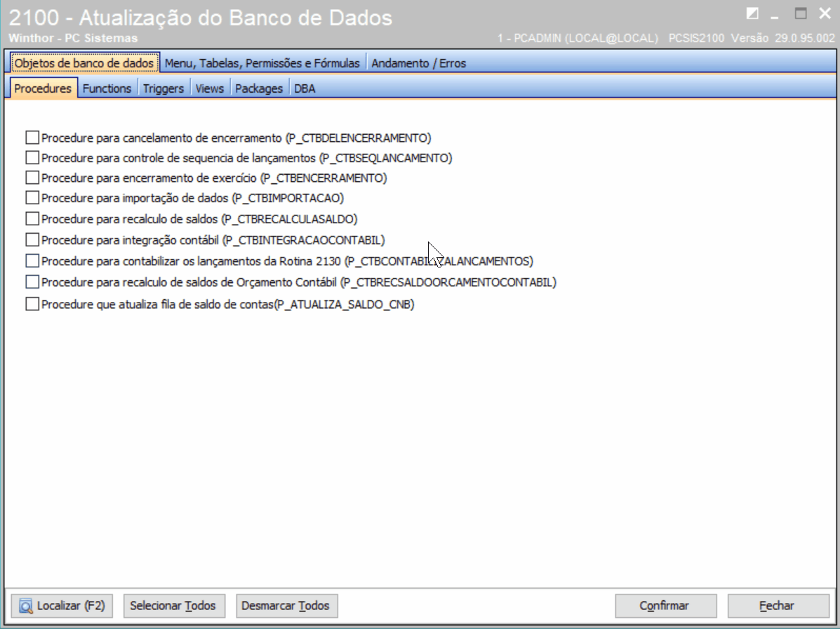Confirm with the Confirmar button
Viewport: 840px width, 629px height.
(666, 605)
